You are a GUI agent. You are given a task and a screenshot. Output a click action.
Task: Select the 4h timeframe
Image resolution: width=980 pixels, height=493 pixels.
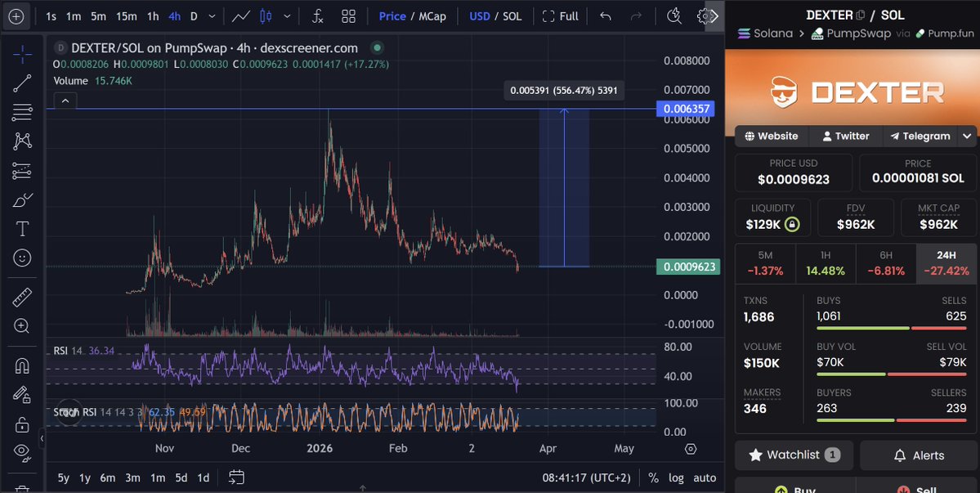point(174,16)
